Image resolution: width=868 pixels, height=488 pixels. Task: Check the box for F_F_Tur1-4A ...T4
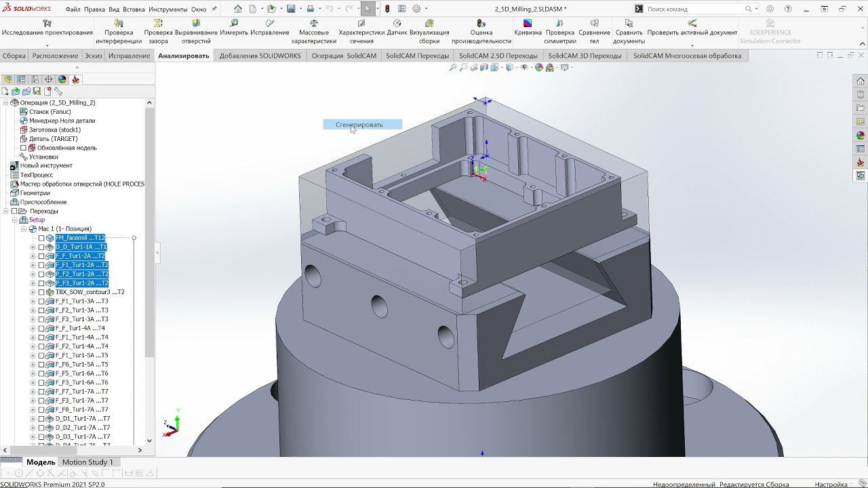41,328
